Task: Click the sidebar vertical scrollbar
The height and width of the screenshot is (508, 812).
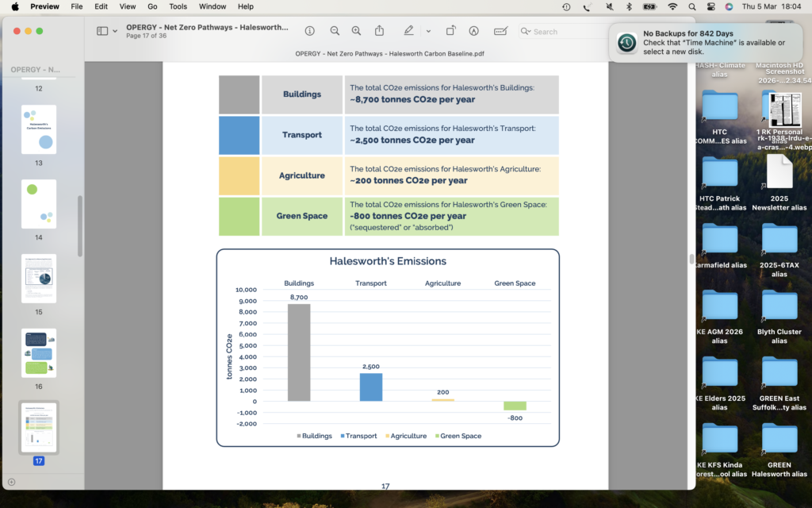Action: pos(79,226)
